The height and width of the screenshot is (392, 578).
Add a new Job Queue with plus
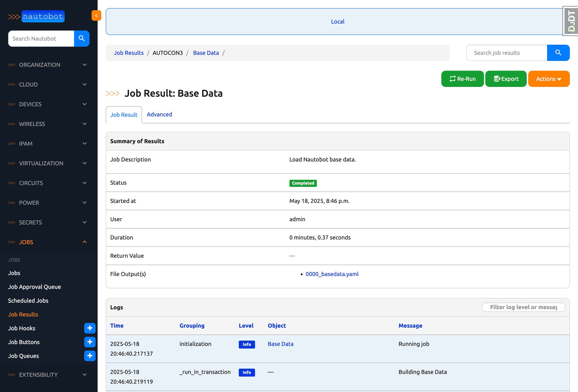coord(90,356)
